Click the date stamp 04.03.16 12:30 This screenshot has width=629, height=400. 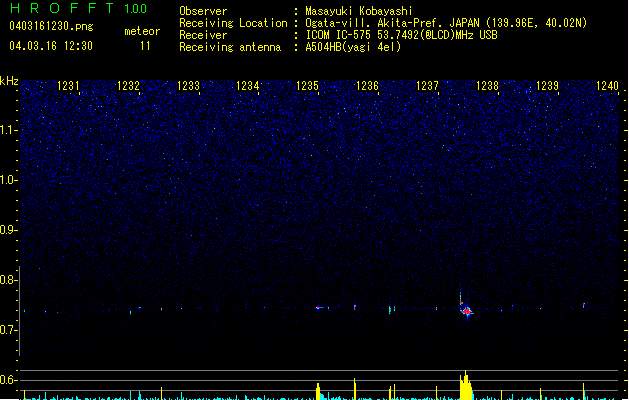click(x=51, y=46)
